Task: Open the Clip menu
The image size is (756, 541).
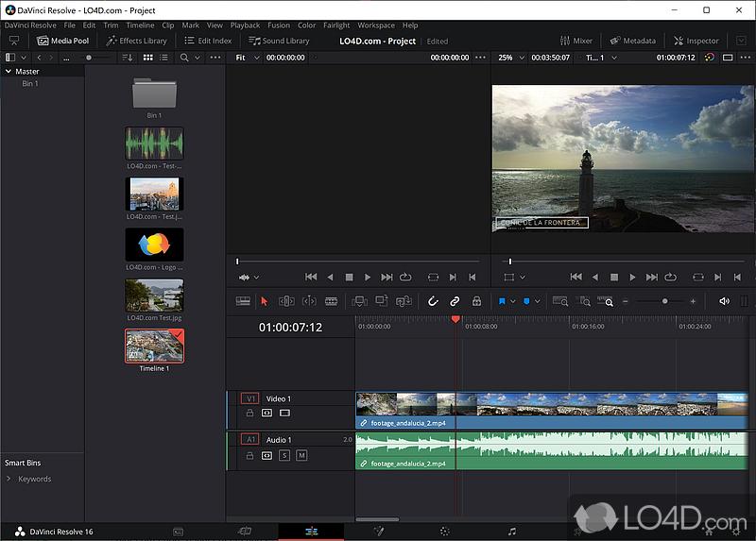Action: [168, 25]
